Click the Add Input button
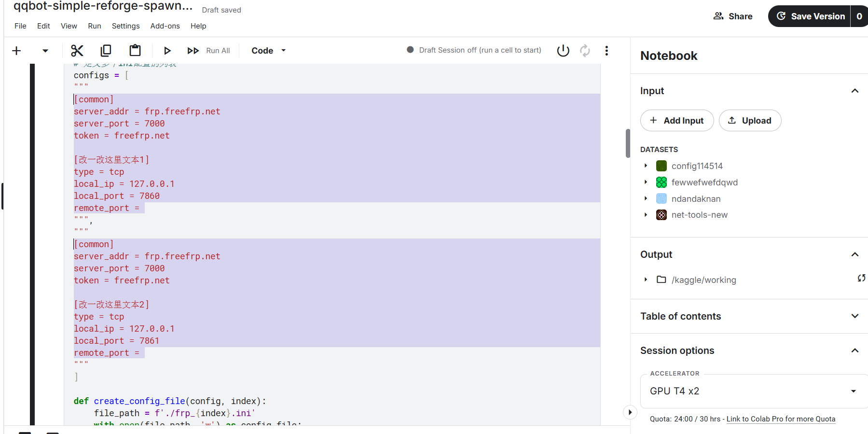The image size is (868, 434). pos(677,121)
